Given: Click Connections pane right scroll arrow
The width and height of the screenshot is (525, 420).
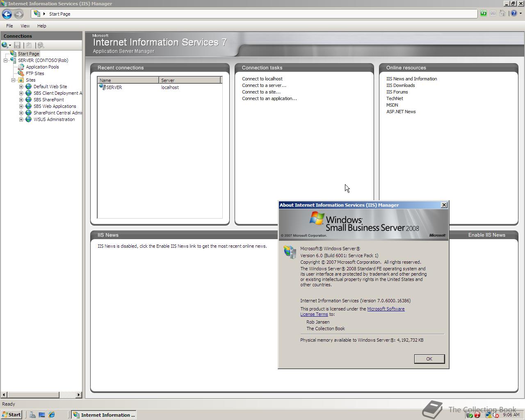Looking at the screenshot, I should tap(78, 395).
